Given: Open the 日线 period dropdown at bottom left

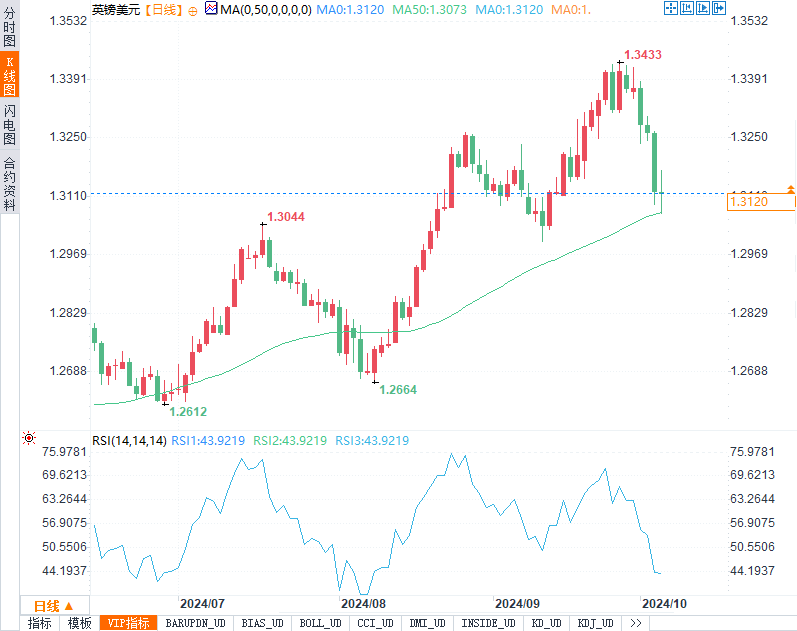Looking at the screenshot, I should (54, 606).
